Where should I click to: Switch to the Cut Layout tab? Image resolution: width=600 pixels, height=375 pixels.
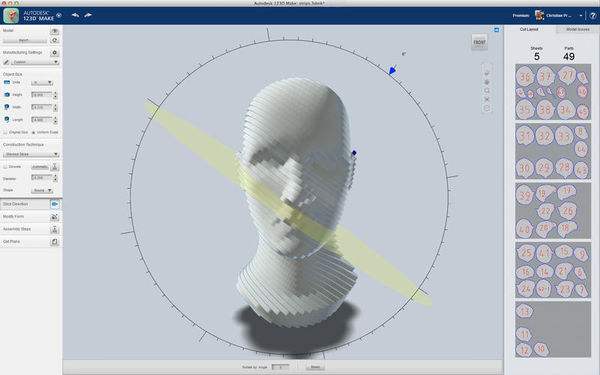click(x=530, y=29)
